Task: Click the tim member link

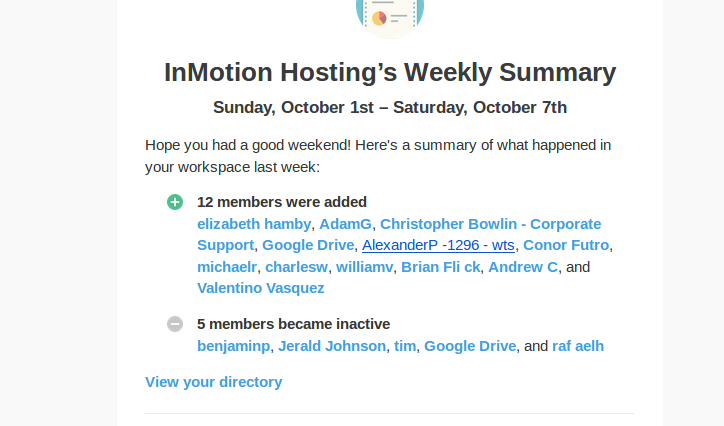Action: tap(404, 346)
